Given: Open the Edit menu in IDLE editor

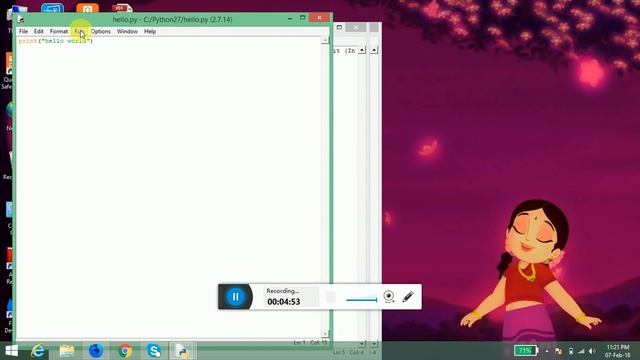Looking at the screenshot, I should click(38, 31).
